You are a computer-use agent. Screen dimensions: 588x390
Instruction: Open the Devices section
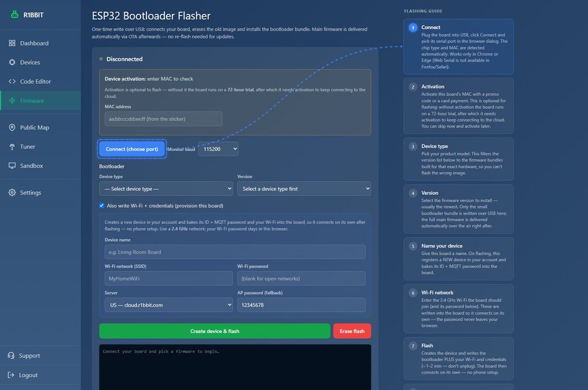pos(41,62)
